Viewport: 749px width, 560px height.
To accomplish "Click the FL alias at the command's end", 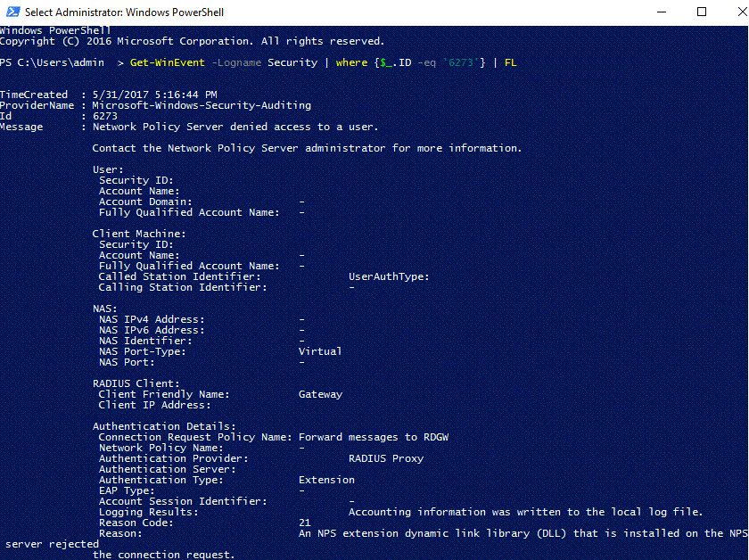I will click(x=510, y=62).
